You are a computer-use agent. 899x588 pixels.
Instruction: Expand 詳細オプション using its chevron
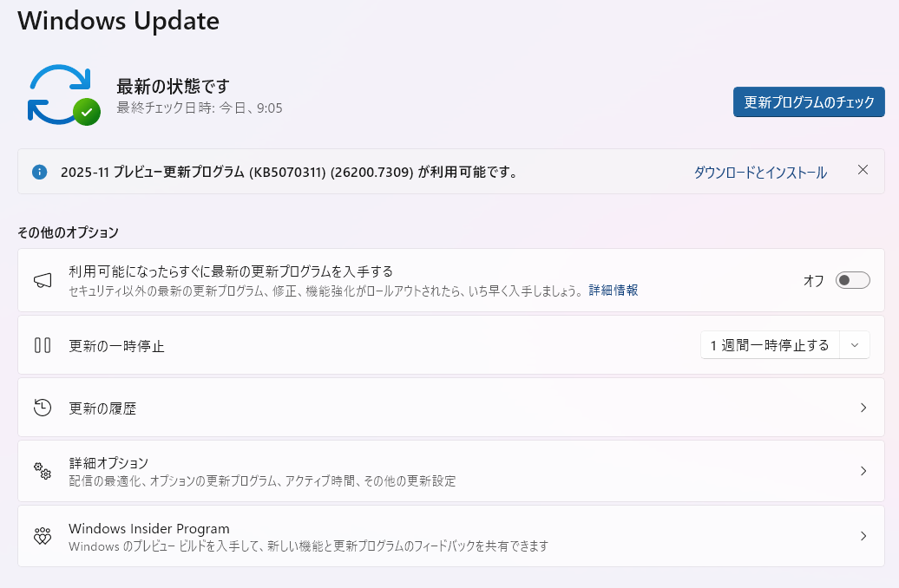coord(863,471)
